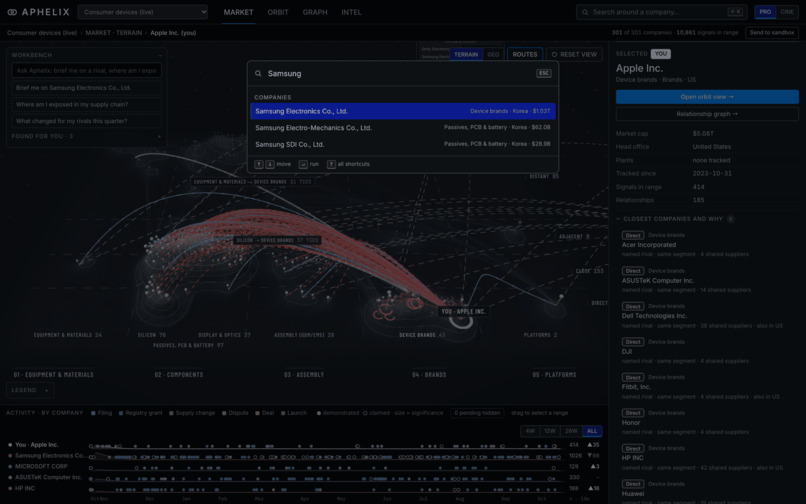Select the 12W time range
806x504 pixels.
[550, 431]
